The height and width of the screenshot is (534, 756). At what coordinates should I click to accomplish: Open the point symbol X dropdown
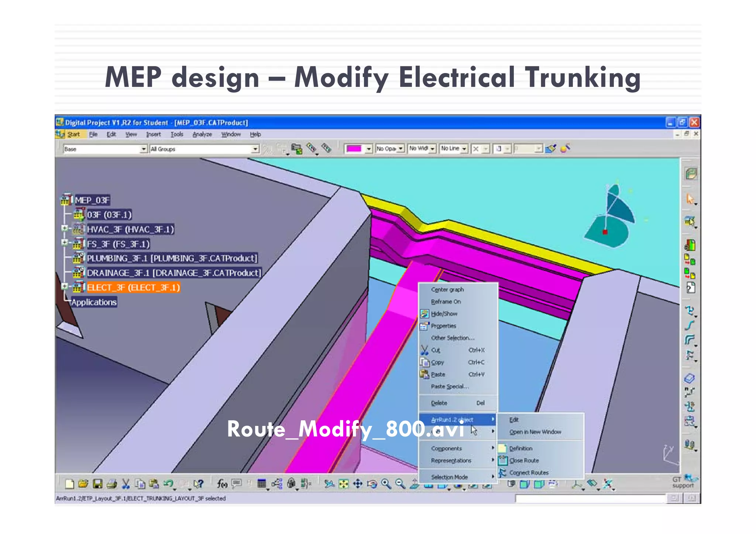(486, 149)
